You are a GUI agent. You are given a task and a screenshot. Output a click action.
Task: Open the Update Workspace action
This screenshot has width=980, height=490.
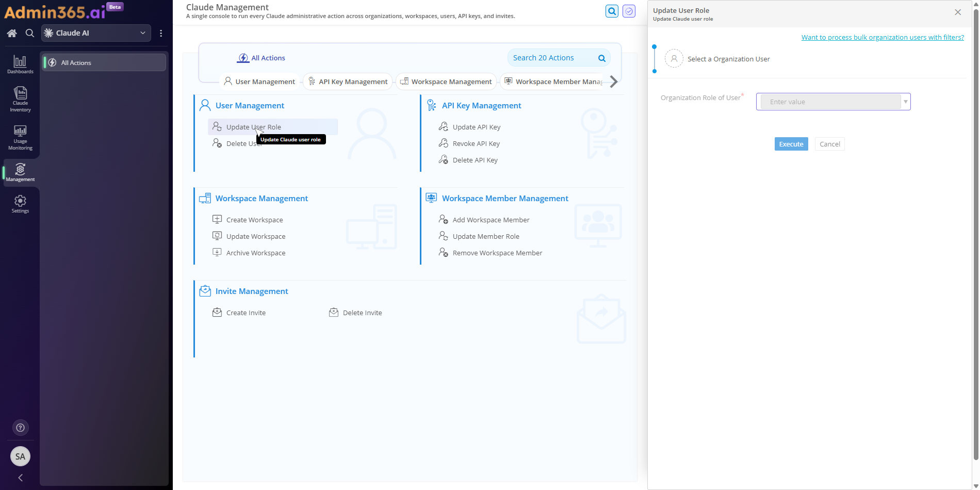tap(249, 236)
